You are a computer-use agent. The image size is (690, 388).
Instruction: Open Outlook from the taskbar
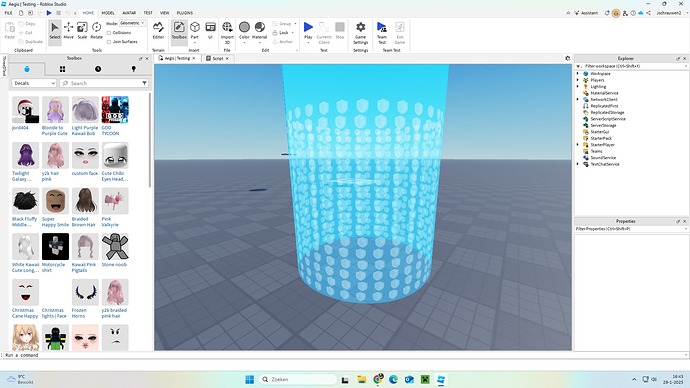click(409, 379)
